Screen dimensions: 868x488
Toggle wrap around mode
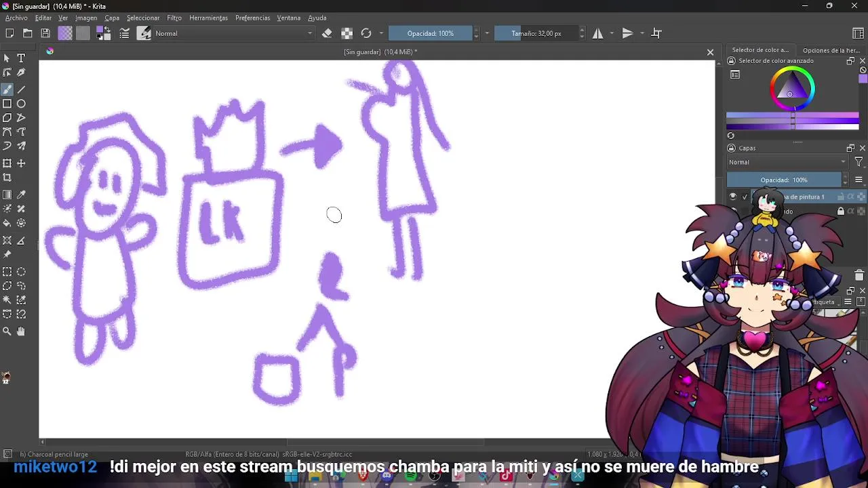(x=656, y=33)
